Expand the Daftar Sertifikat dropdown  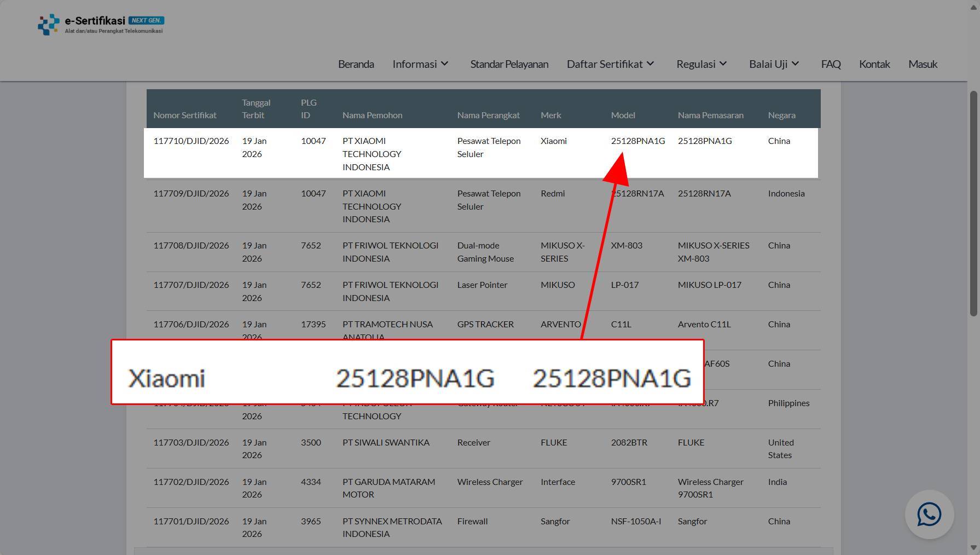click(x=611, y=64)
